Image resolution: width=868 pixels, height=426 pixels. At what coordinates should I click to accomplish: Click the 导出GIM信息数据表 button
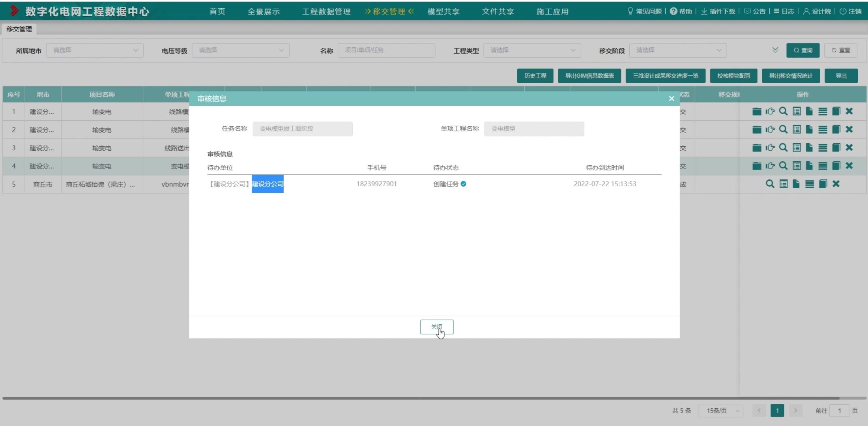[589, 76]
